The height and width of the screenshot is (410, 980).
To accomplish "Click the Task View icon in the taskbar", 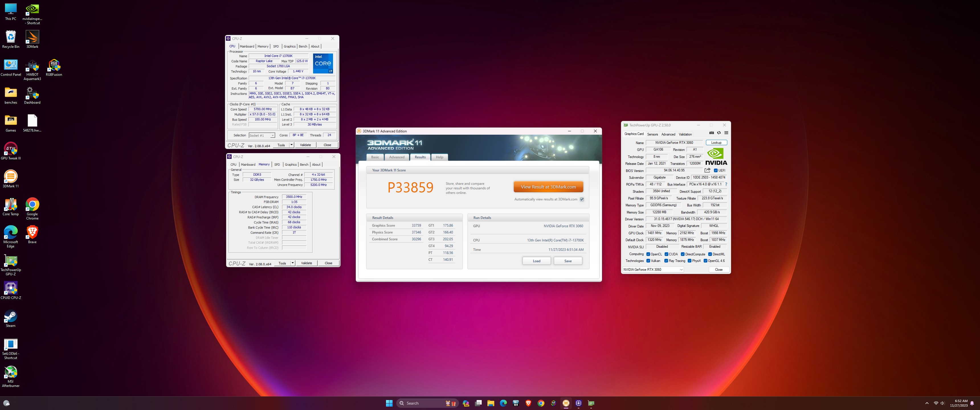I will [x=478, y=403].
